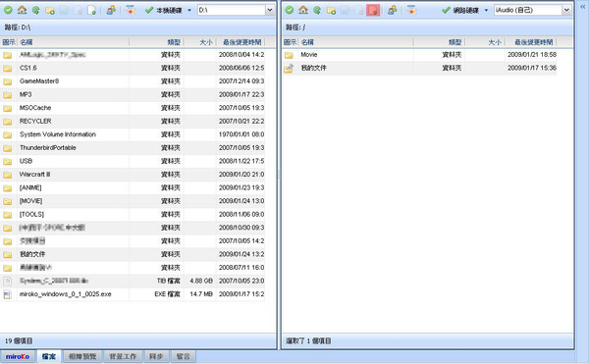Select the RECYCLER folder name
589x364 pixels.
(x=35, y=122)
